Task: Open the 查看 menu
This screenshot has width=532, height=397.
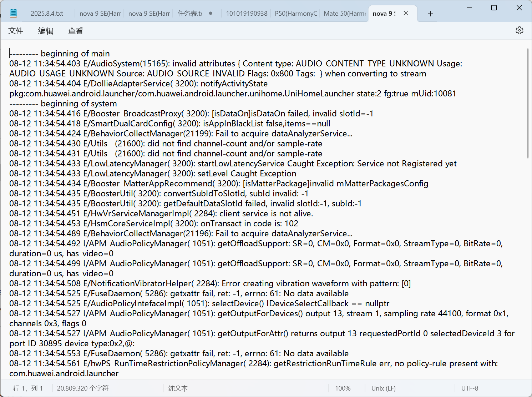Action: click(x=75, y=31)
